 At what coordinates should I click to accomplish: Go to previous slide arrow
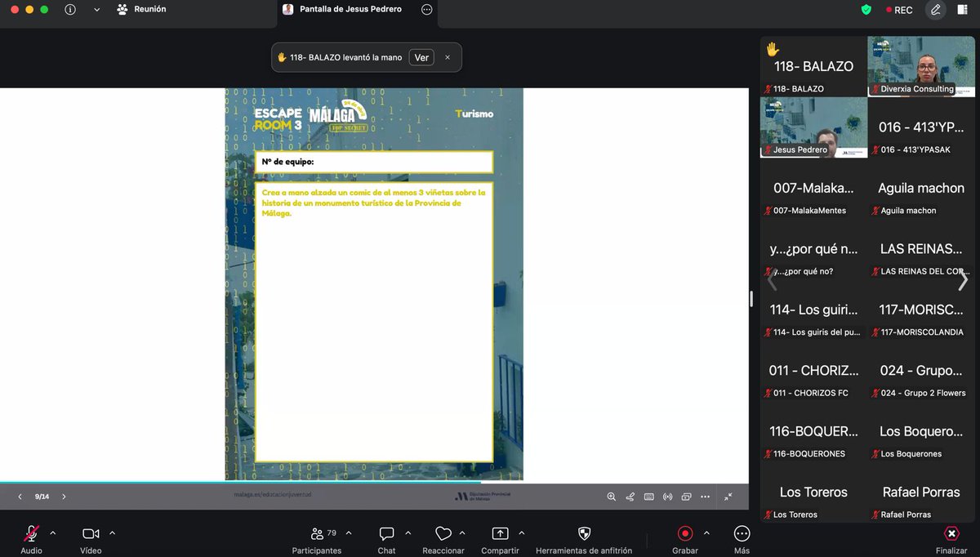pyautogui.click(x=20, y=497)
